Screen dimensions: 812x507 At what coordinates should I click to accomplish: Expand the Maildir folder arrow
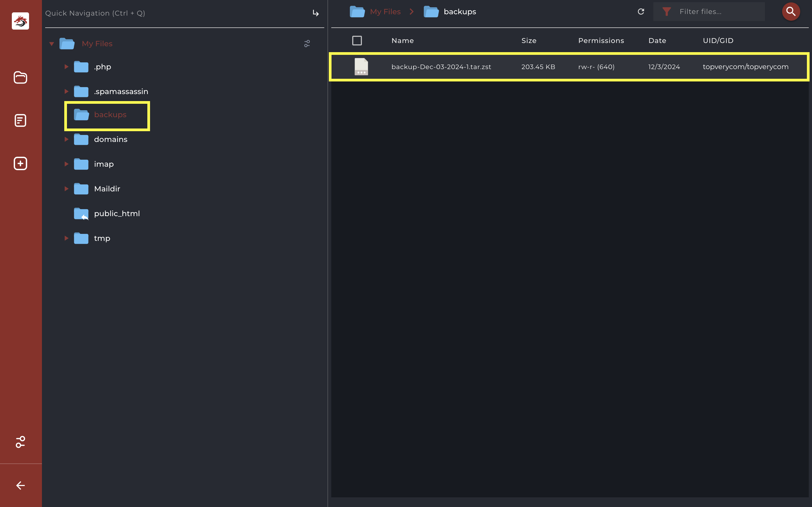coord(66,189)
